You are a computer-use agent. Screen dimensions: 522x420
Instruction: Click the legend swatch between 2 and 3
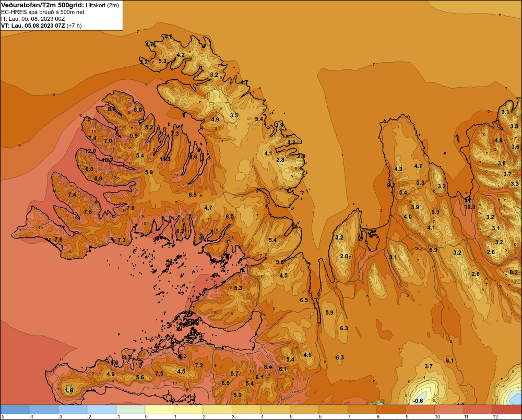point(217,410)
